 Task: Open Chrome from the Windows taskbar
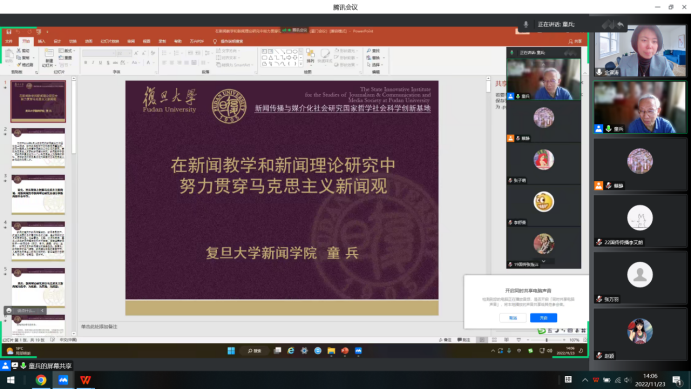[41, 380]
